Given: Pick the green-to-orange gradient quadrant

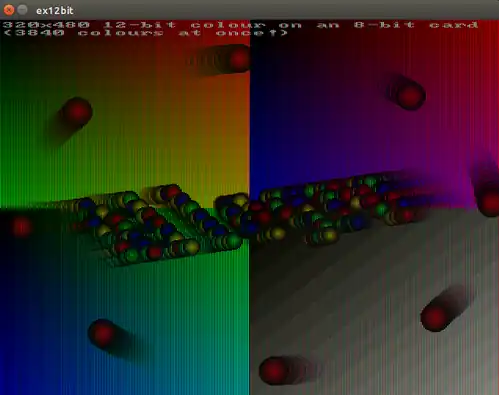Looking at the screenshot, I should coord(125,114).
